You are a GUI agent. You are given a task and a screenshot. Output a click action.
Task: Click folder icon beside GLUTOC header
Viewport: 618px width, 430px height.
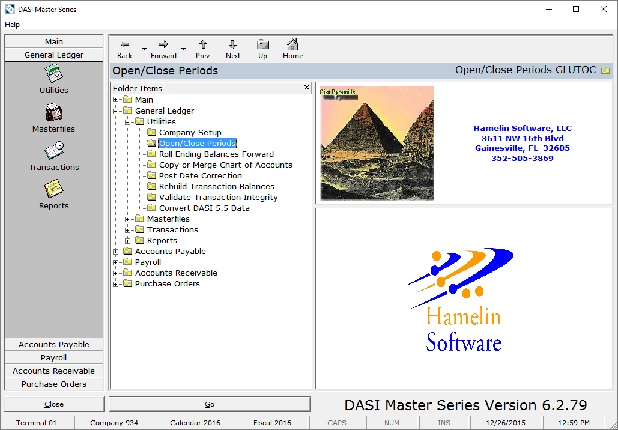coord(605,70)
